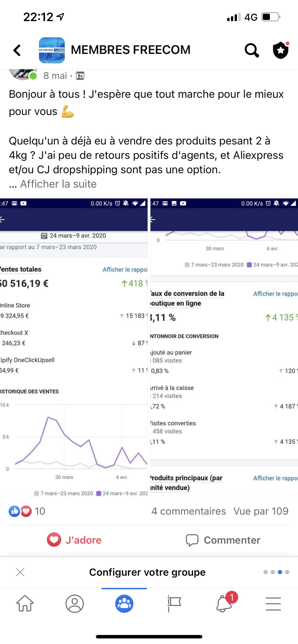Open the '4 commentaires' link
Viewport: 298px width, 644px height.
pyautogui.click(x=189, y=511)
